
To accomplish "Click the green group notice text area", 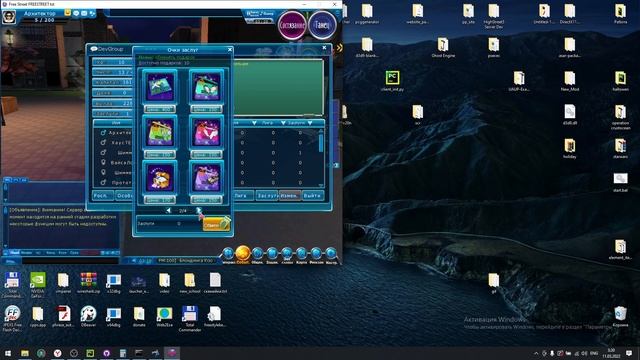I will pyautogui.click(x=278, y=87).
